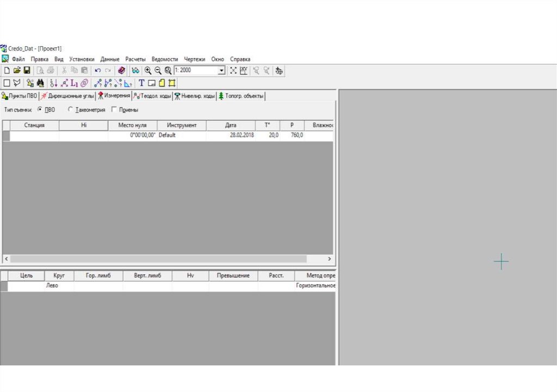Save the project with the floppy icon
This screenshot has height=392, width=557.
point(27,71)
